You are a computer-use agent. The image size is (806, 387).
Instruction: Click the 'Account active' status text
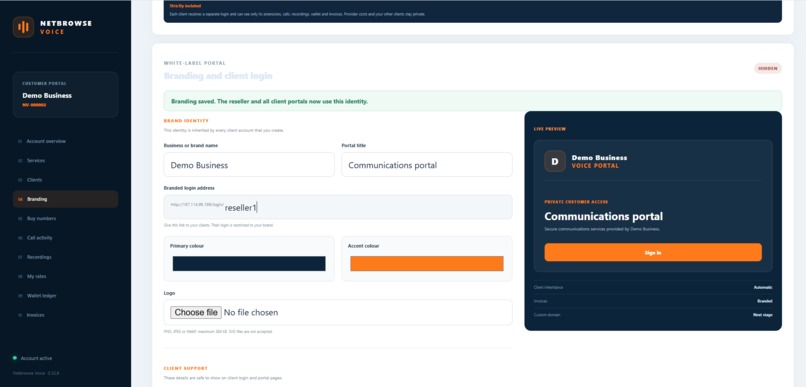tap(36, 358)
